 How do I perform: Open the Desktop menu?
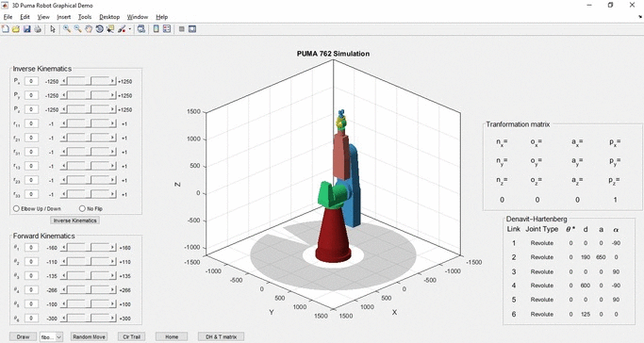tap(109, 17)
